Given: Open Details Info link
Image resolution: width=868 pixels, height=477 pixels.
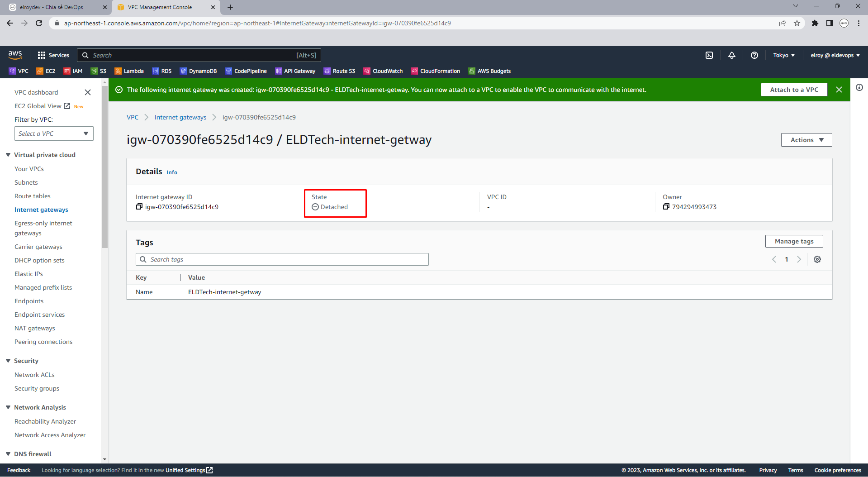Looking at the screenshot, I should tap(172, 172).
